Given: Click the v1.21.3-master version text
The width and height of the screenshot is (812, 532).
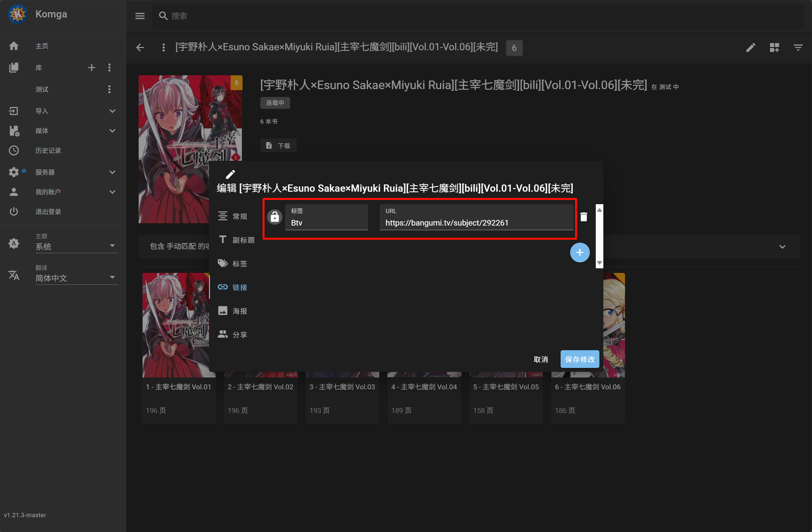Looking at the screenshot, I should pyautogui.click(x=25, y=515).
